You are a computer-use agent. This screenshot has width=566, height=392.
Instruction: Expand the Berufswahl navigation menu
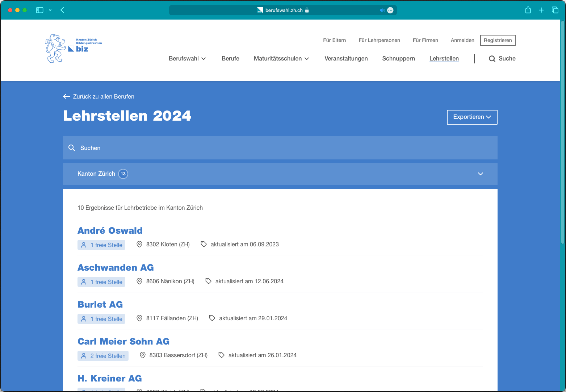(187, 59)
